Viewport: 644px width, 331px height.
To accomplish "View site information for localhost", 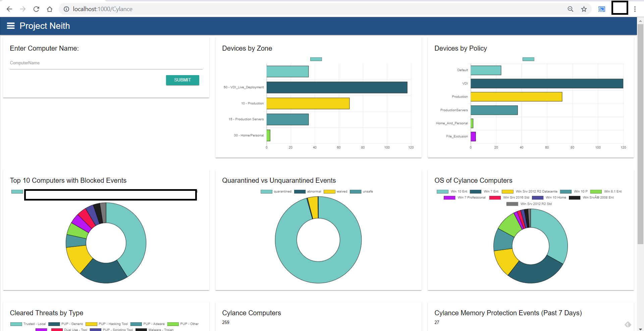I will coord(66,9).
